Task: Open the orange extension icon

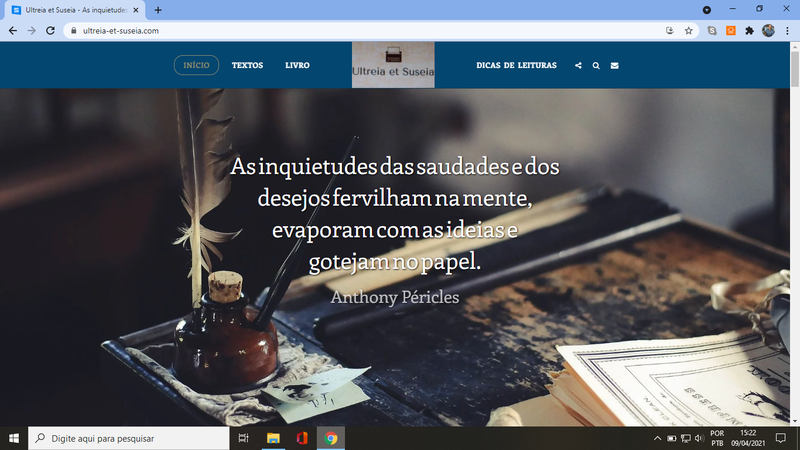Action: coord(730,31)
